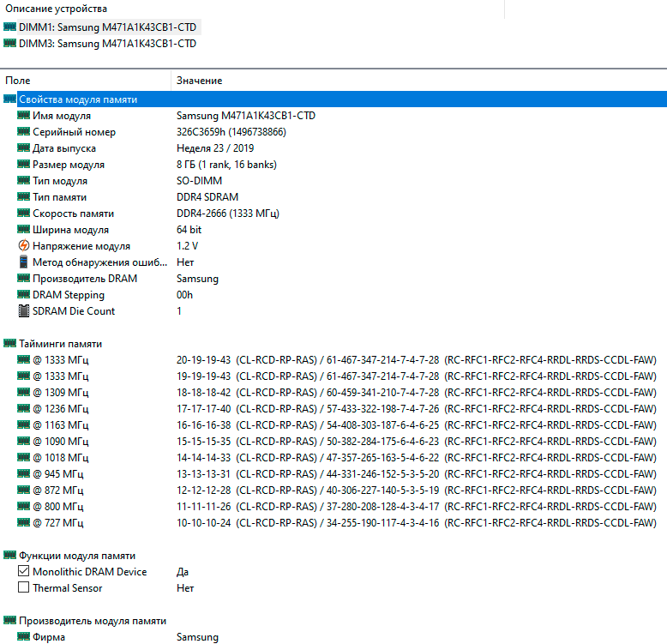Select timing value '13-13-13-31 (CL-RCD-RP-RAS)'
The image size is (667, 644).
(x=247, y=474)
